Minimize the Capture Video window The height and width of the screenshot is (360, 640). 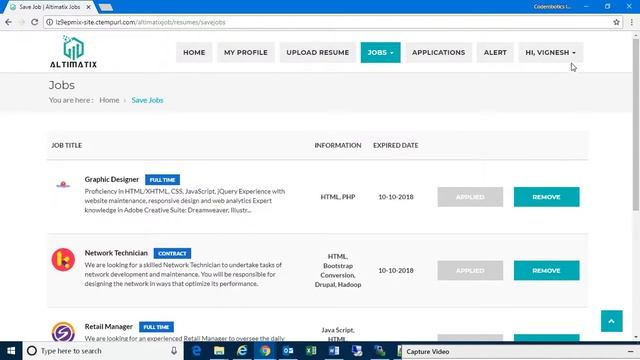pos(631,351)
